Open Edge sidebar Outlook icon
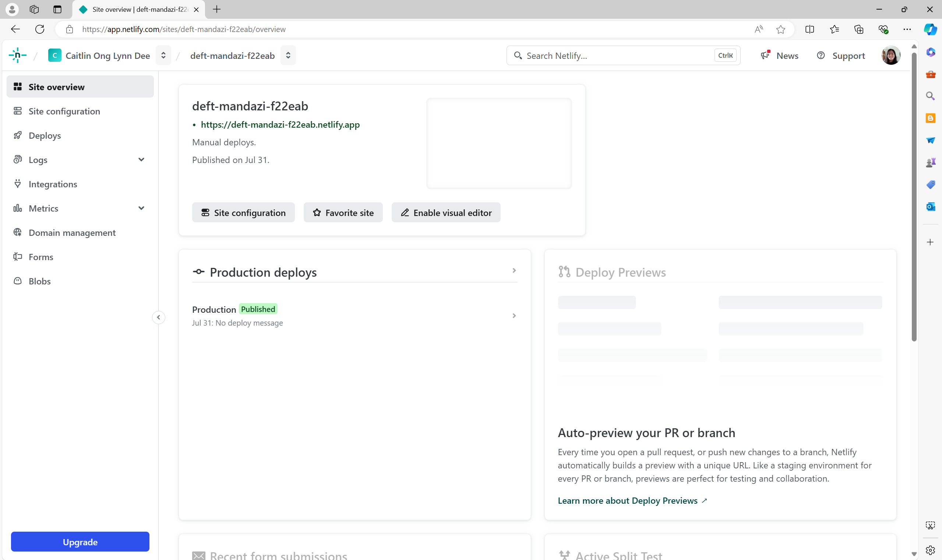 930,206
